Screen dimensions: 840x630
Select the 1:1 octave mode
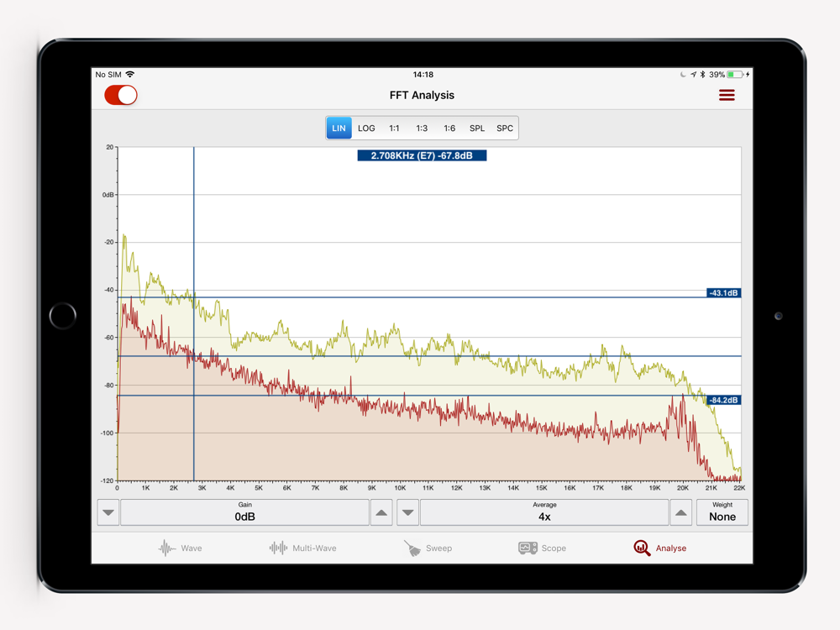(x=394, y=128)
